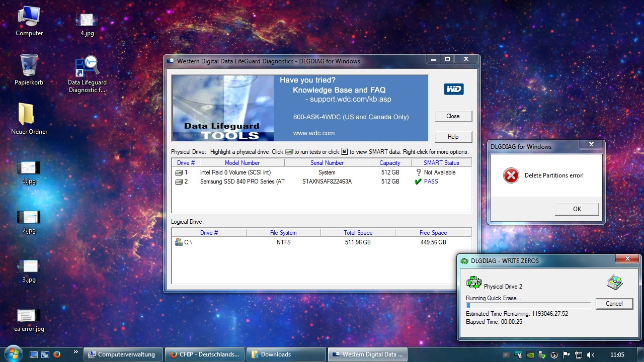Click the Switch Windows quick launch icon
The image size is (644, 362).
click(x=45, y=354)
